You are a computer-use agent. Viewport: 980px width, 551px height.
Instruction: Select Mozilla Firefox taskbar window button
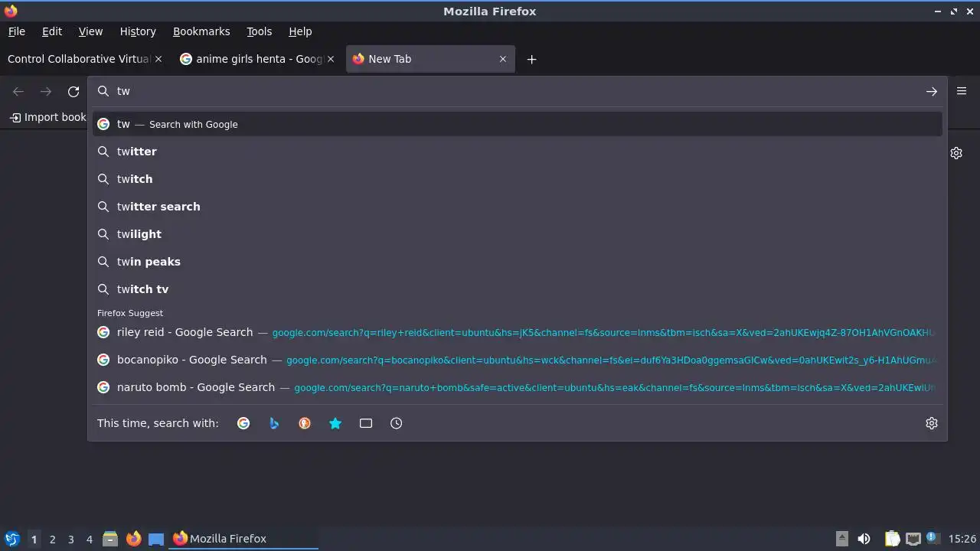point(243,539)
